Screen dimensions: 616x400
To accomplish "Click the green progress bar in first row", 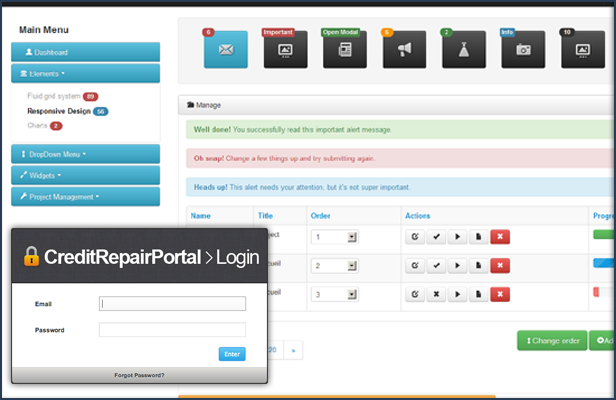I will 603,235.
